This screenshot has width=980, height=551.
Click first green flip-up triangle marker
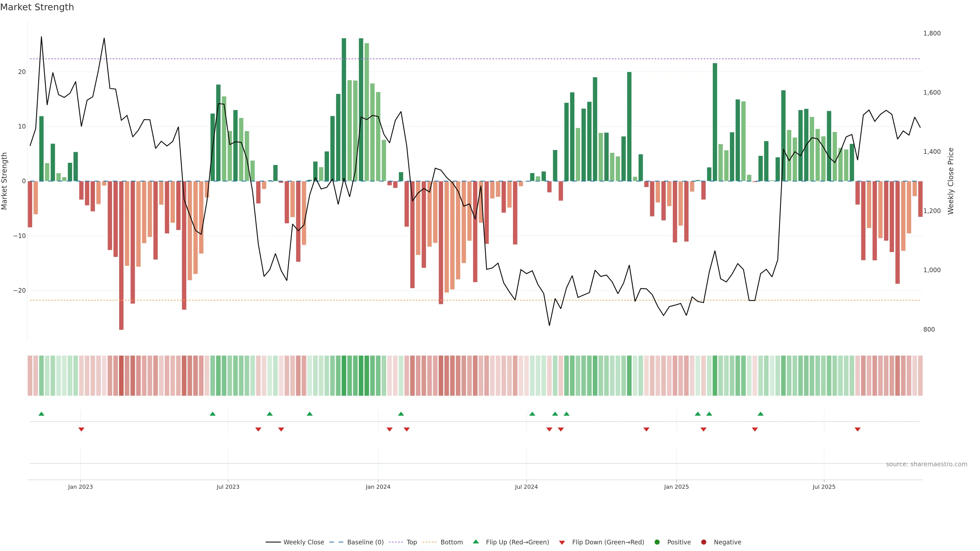41,414
